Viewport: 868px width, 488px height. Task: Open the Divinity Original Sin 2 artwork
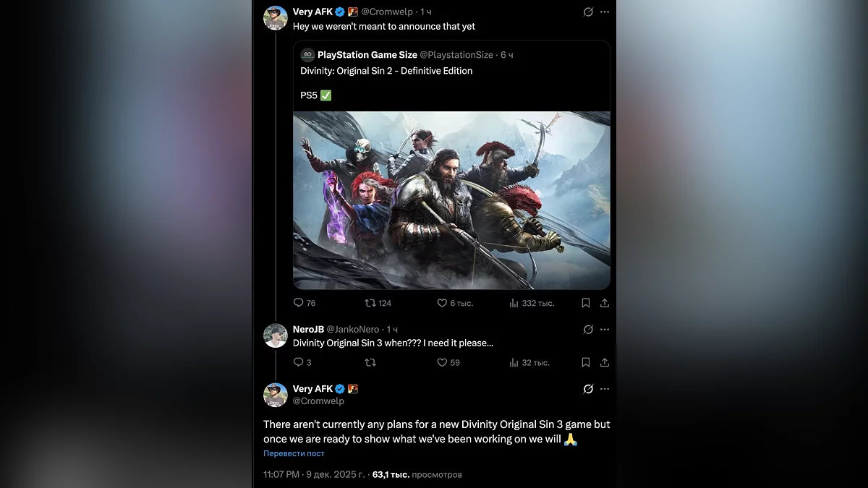coord(451,200)
